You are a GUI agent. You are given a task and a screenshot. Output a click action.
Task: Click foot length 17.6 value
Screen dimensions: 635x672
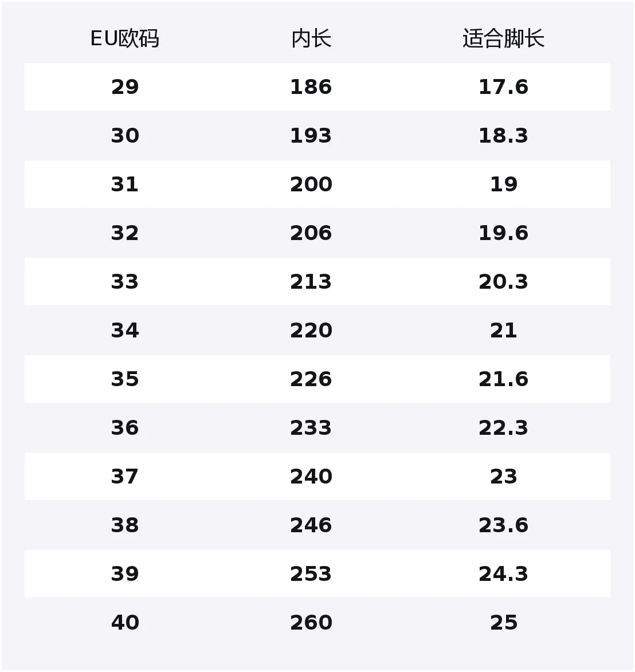coord(503,87)
